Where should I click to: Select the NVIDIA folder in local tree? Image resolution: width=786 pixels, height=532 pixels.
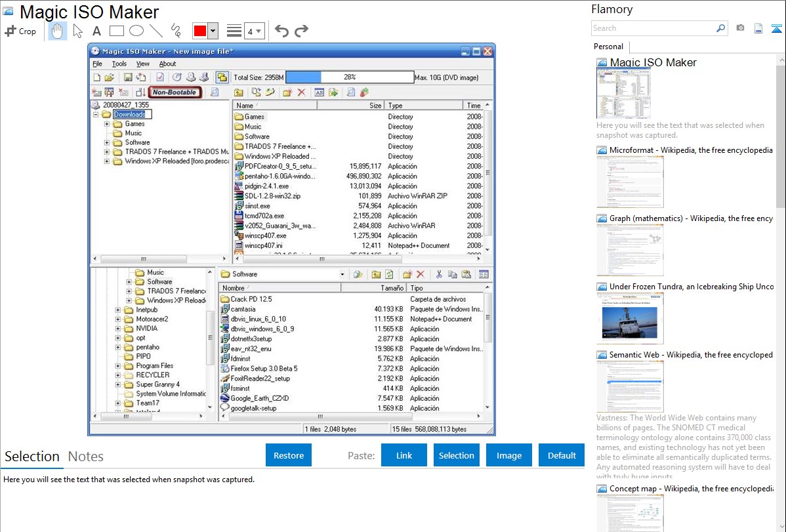[x=147, y=329]
